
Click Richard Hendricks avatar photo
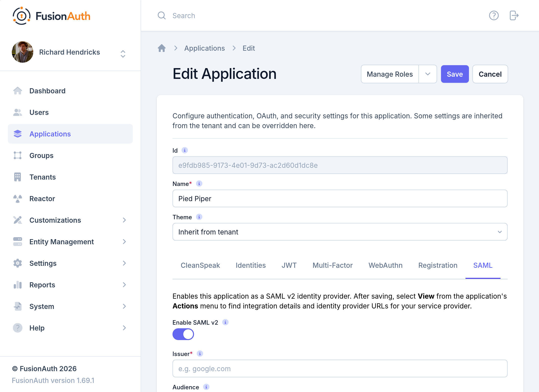pyautogui.click(x=23, y=52)
